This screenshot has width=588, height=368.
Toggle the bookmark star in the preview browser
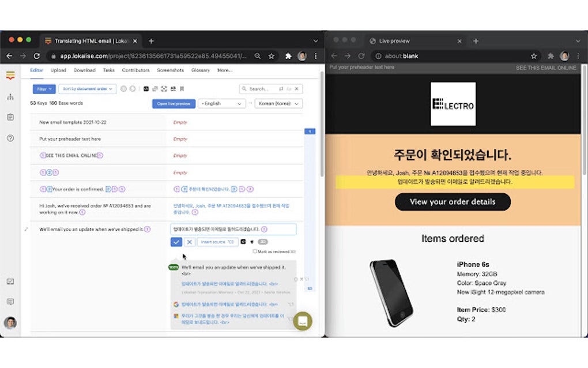[x=534, y=56]
